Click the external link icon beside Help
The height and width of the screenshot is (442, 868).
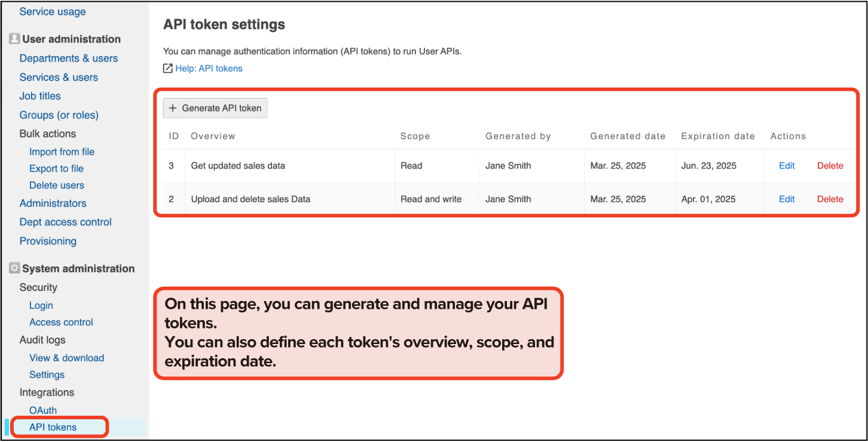(168, 68)
